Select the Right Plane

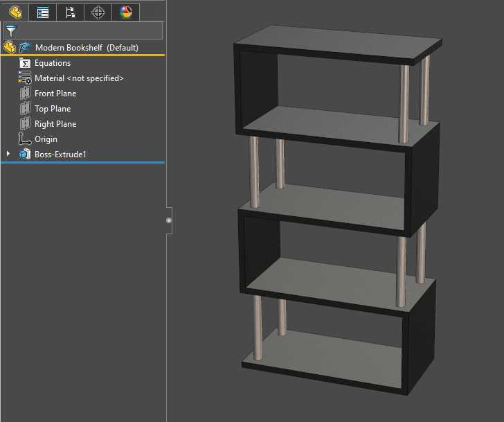[x=55, y=124]
